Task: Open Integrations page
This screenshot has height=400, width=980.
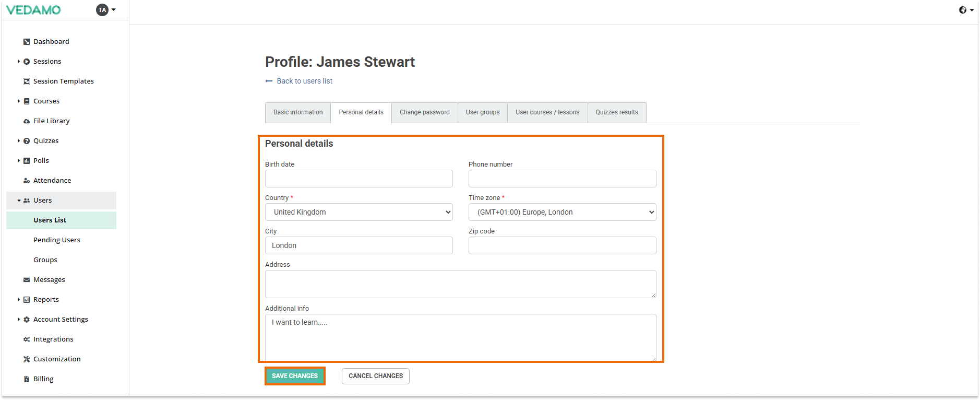Action: [x=53, y=339]
